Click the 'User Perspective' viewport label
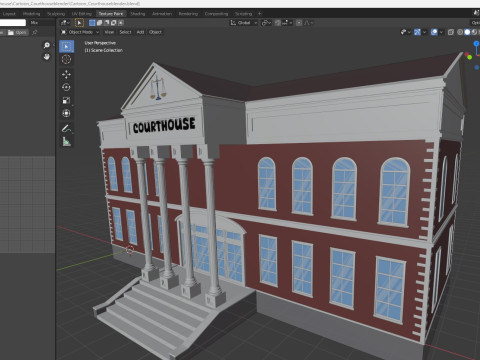 pos(100,43)
